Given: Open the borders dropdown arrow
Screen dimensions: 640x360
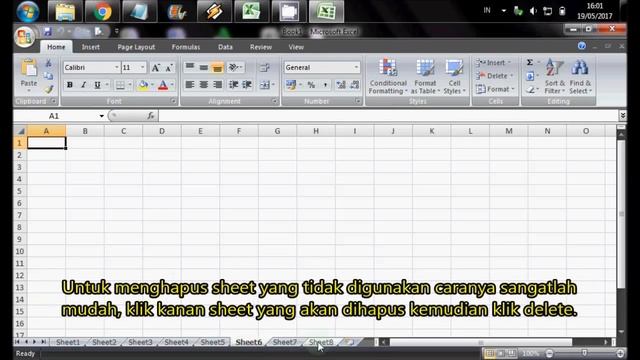Looking at the screenshot, I should (130, 85).
